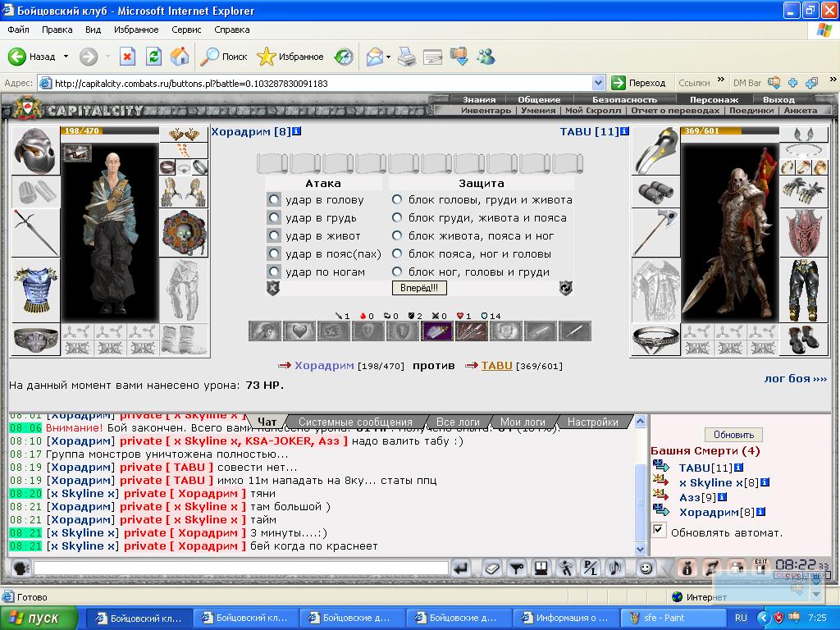Expand the DM Bar overflow chevron
Image resolution: width=840 pixels, height=630 pixels.
(x=833, y=80)
